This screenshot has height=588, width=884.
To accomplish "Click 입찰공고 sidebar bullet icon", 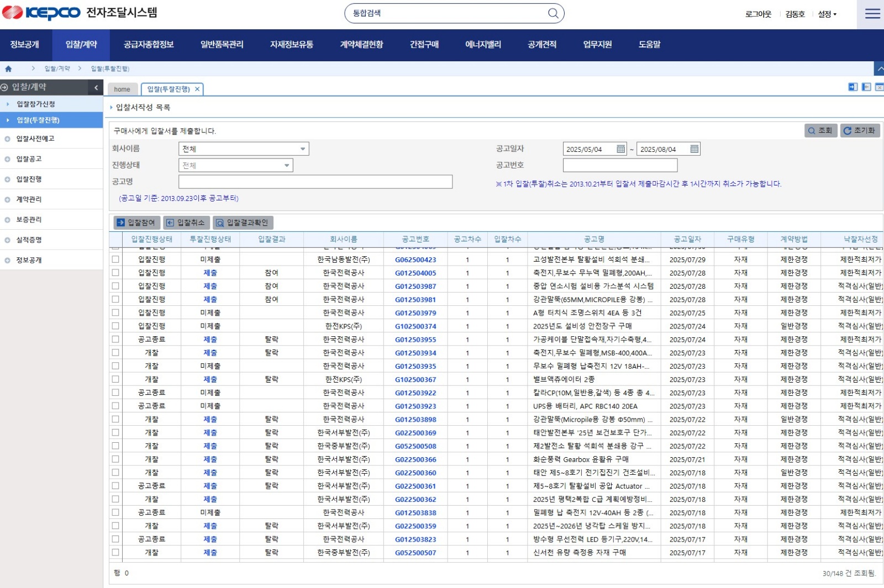I will pos(7,159).
